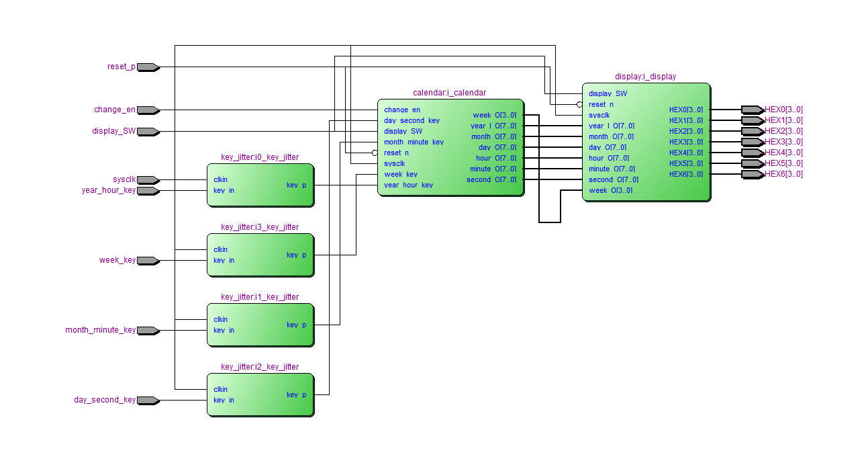
Task: Click the display:i_display instance title
Action: (x=645, y=77)
